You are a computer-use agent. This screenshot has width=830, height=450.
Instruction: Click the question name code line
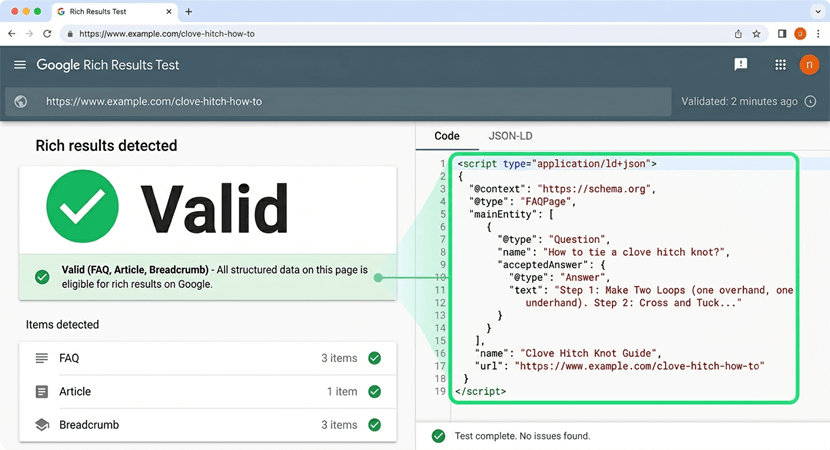(614, 252)
